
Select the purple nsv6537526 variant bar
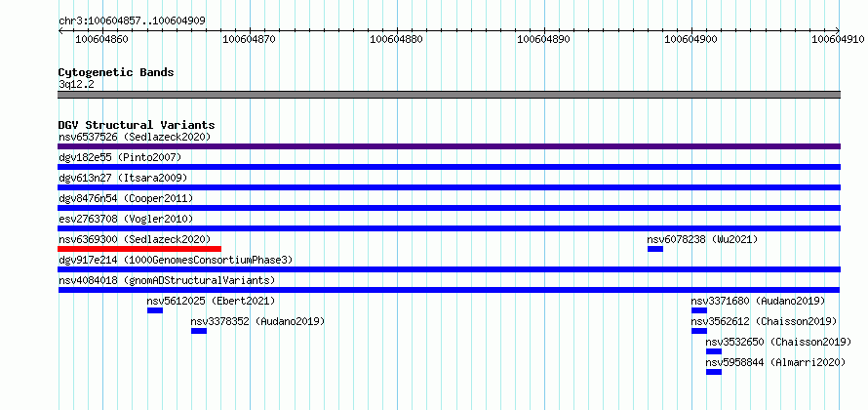[449, 146]
